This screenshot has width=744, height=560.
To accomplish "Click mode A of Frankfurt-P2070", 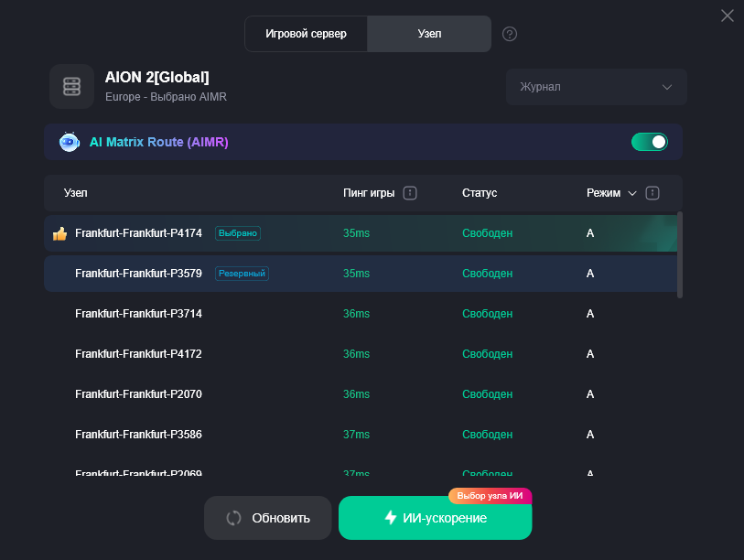I will [590, 394].
